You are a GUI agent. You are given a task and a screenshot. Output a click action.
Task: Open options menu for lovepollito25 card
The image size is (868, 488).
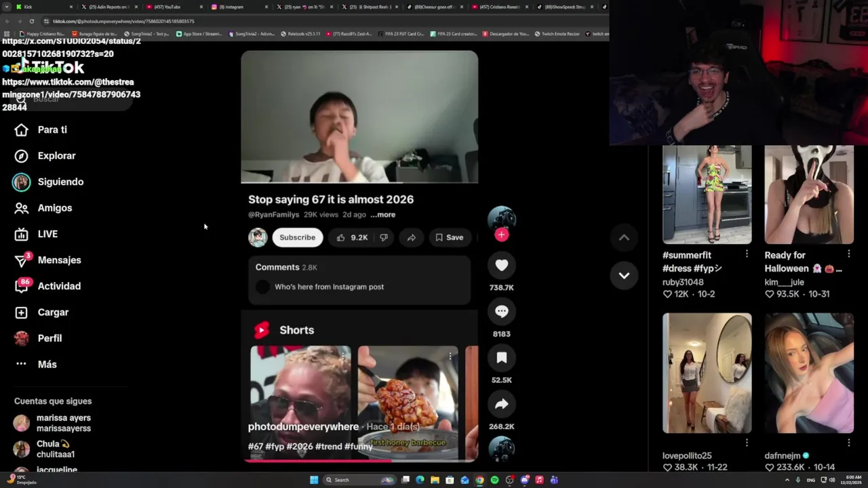pos(747,443)
